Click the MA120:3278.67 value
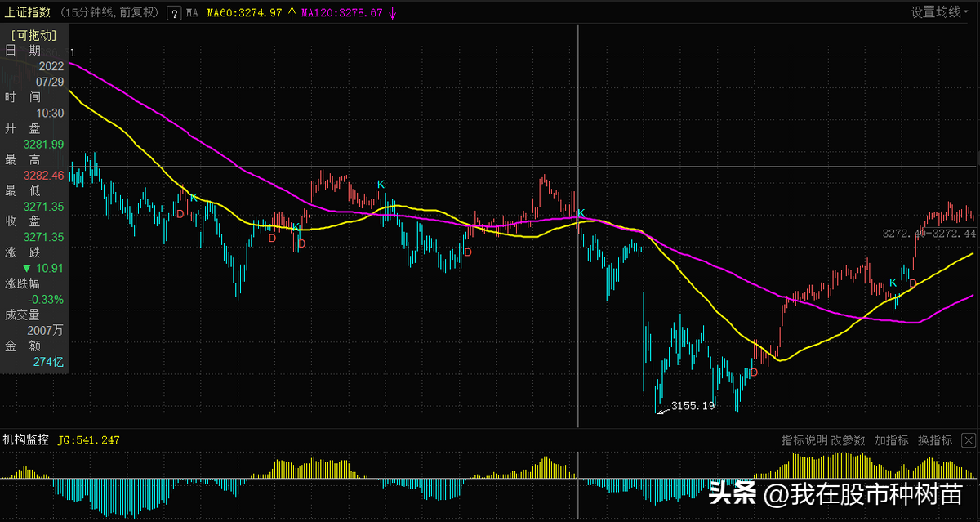The width and height of the screenshot is (980, 522). 341,13
